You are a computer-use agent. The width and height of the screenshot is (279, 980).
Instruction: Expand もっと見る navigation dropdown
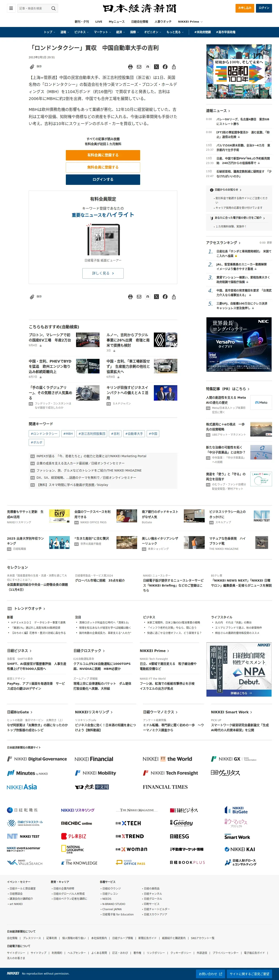click(x=175, y=32)
